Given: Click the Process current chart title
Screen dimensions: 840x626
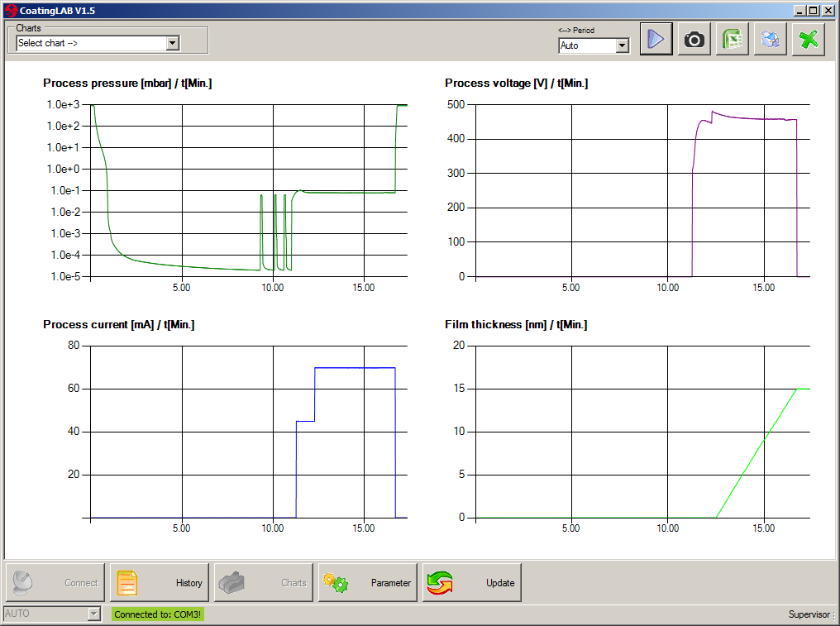Looking at the screenshot, I should (x=119, y=324).
